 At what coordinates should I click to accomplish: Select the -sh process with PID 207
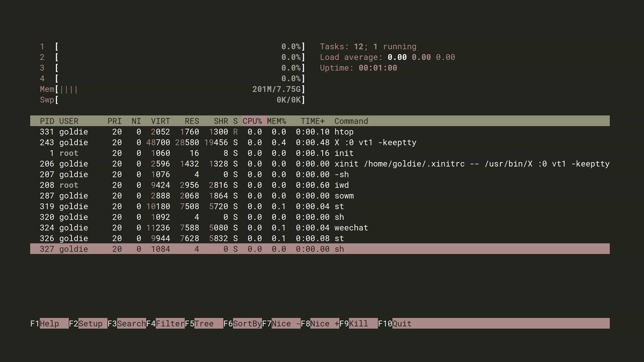(320, 174)
